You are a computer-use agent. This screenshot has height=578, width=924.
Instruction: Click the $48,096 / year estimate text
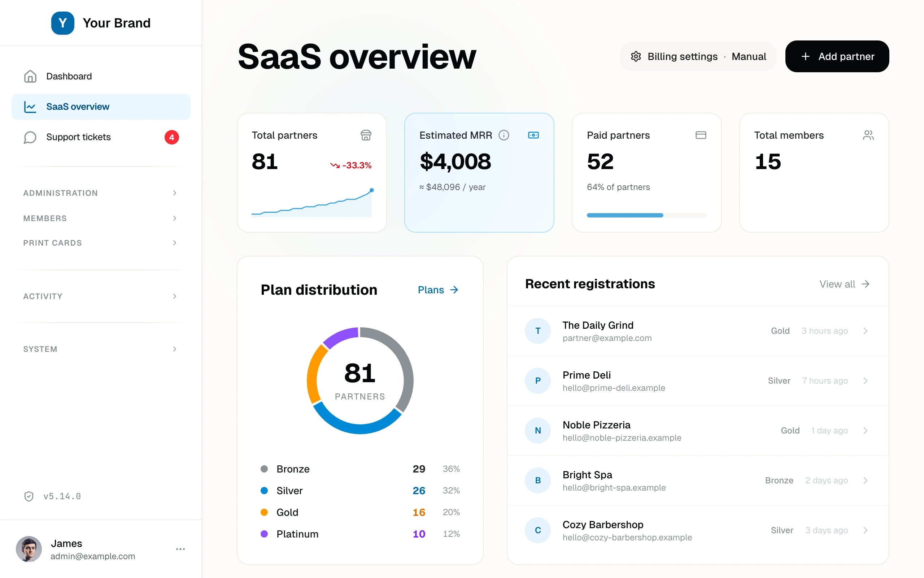[x=453, y=187]
